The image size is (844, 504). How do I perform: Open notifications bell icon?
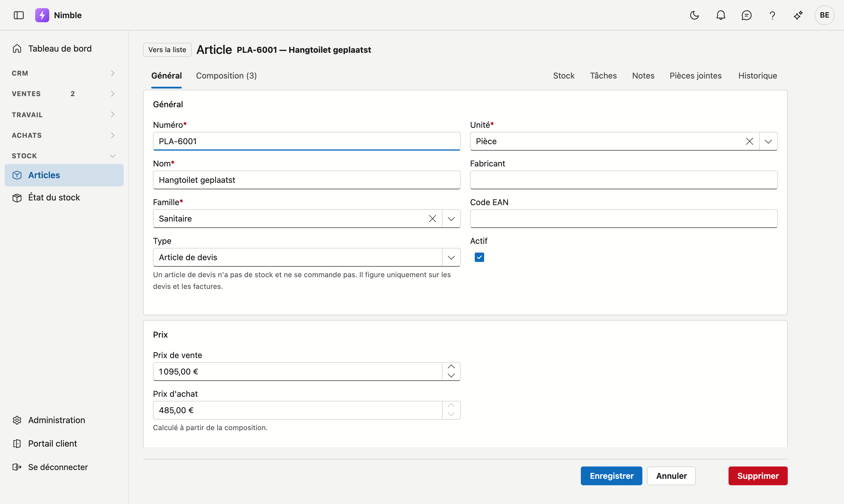721,15
